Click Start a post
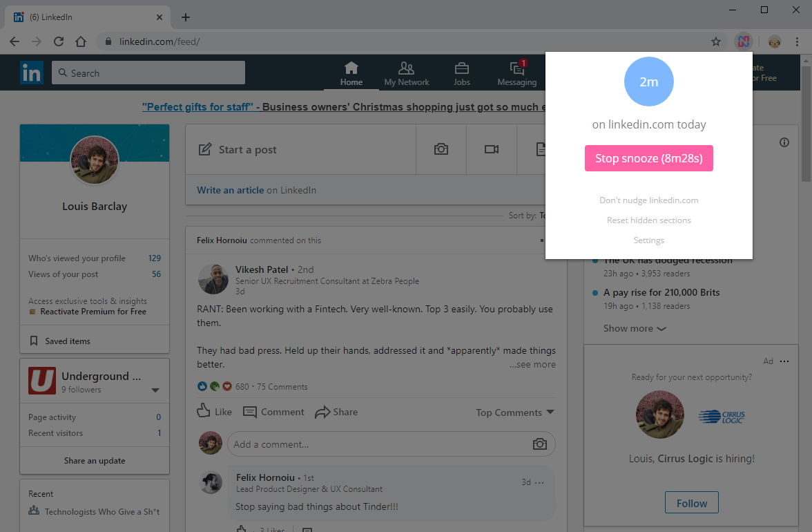This screenshot has height=532, width=812. pyautogui.click(x=300, y=149)
